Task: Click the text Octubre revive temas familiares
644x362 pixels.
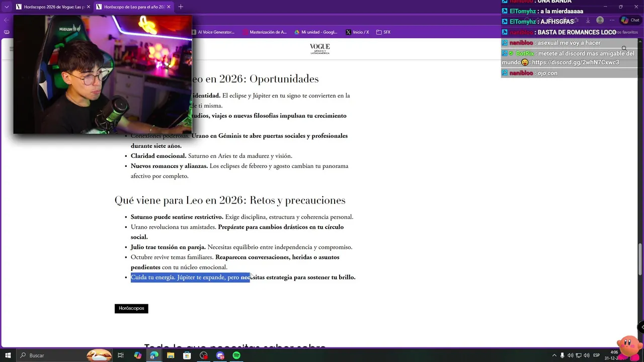Action: [172, 257]
